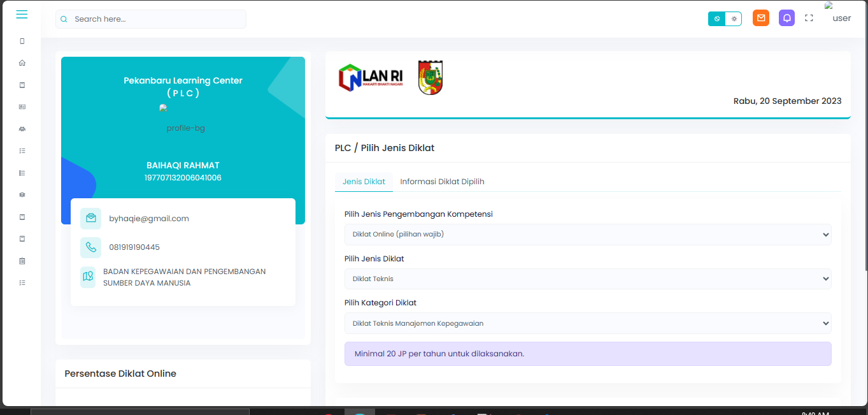
Task: Open the Pilih Kategori Diklat dropdown
Action: (x=587, y=323)
